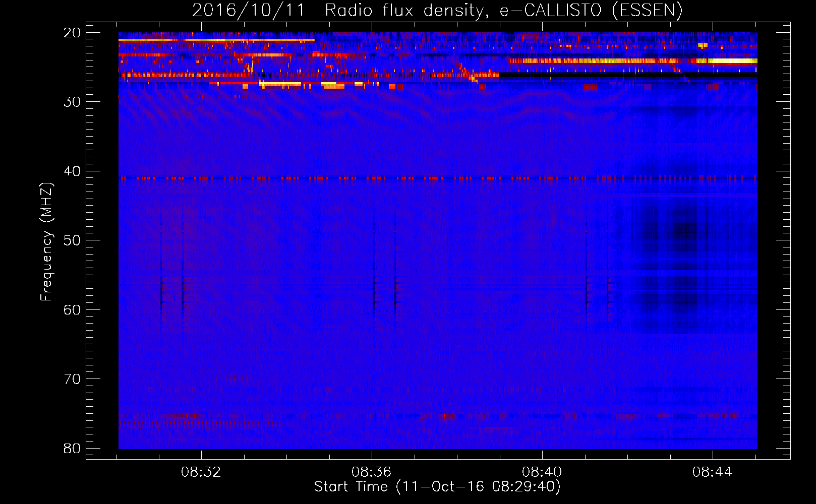Click the Frequency (MHZ) axis label
Viewport: 816px width, 504px height.
tap(46, 242)
